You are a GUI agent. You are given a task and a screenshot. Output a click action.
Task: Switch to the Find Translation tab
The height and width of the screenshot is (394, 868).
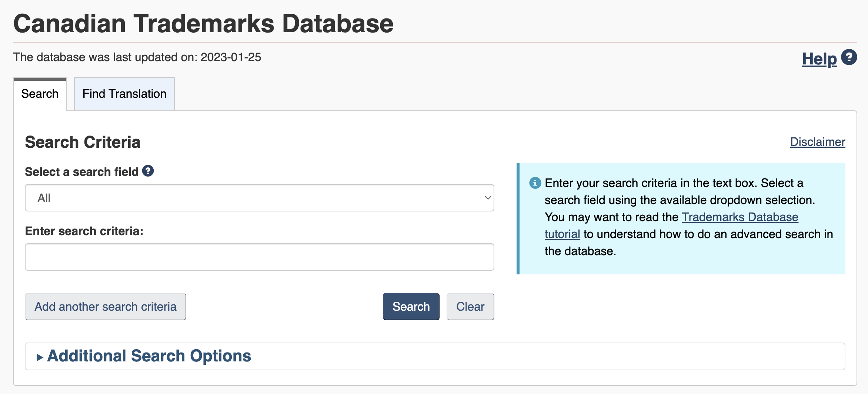124,94
